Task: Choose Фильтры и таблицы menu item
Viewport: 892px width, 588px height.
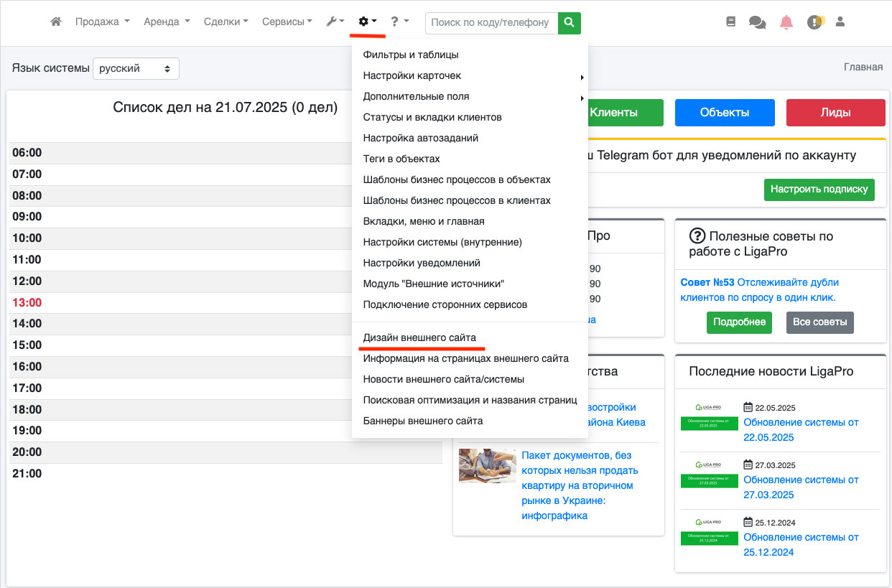Action: [x=411, y=55]
